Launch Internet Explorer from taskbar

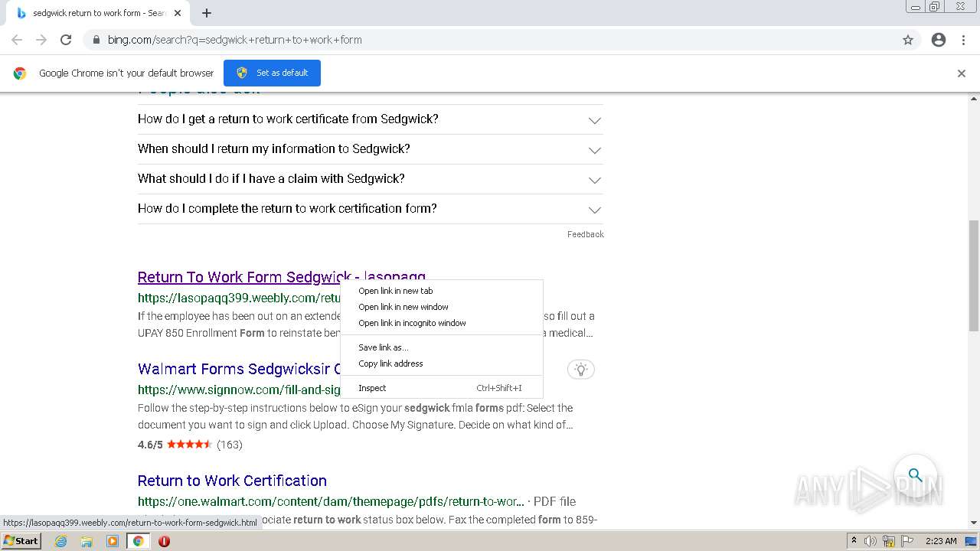(60, 541)
